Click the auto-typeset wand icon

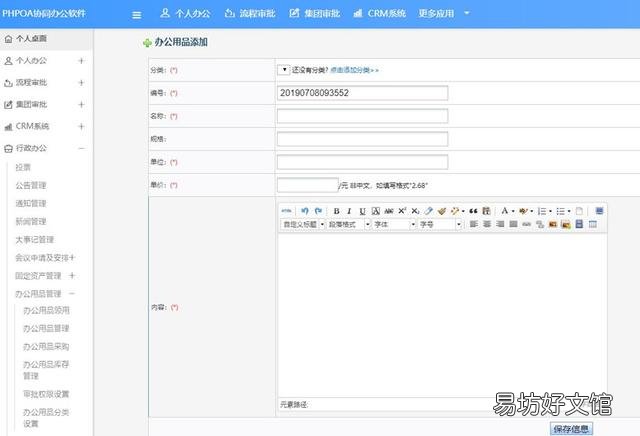[455, 211]
